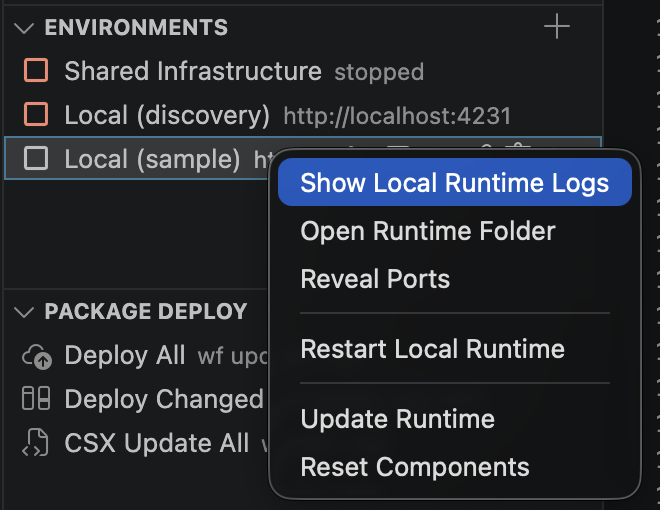660x510 pixels.
Task: Select the Local (discovery) environment row
Action: click(x=303, y=114)
